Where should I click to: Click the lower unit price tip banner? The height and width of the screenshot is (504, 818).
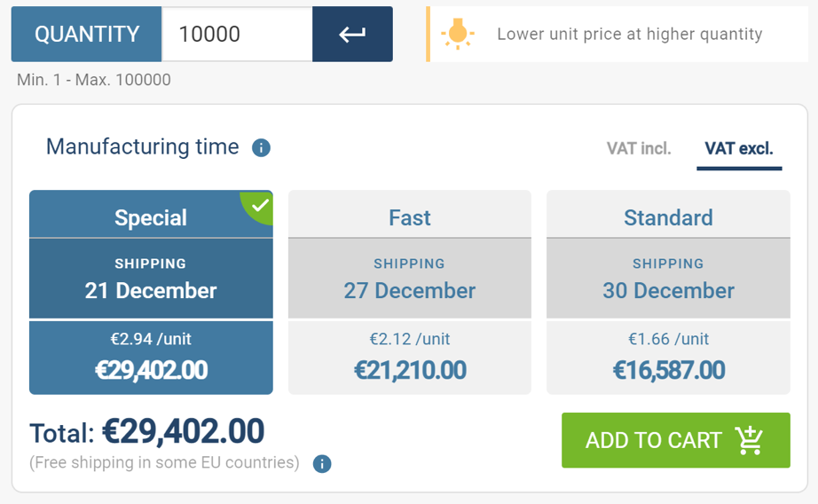pos(617,35)
